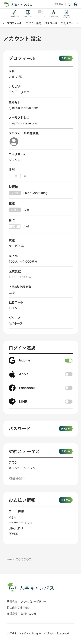Screen dimensions: 81x644
Task: Switch to the パスワード tab
Action: click(x=51, y=23)
